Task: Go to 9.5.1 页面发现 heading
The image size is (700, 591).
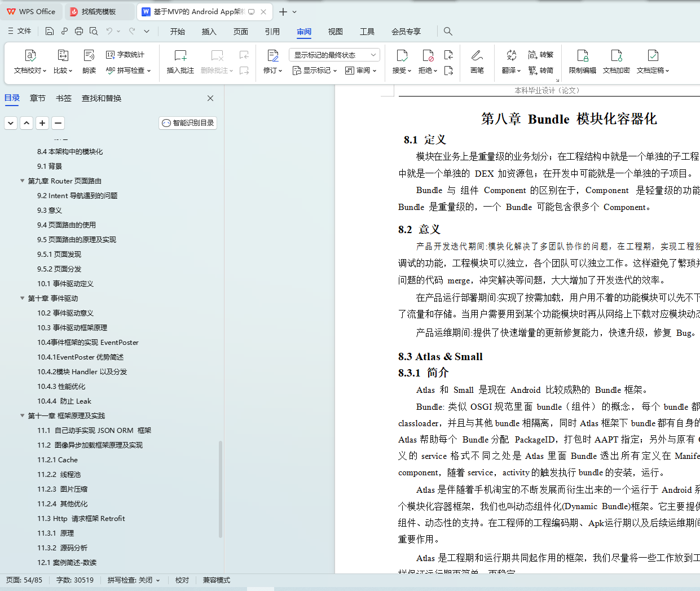Action: 59,254
